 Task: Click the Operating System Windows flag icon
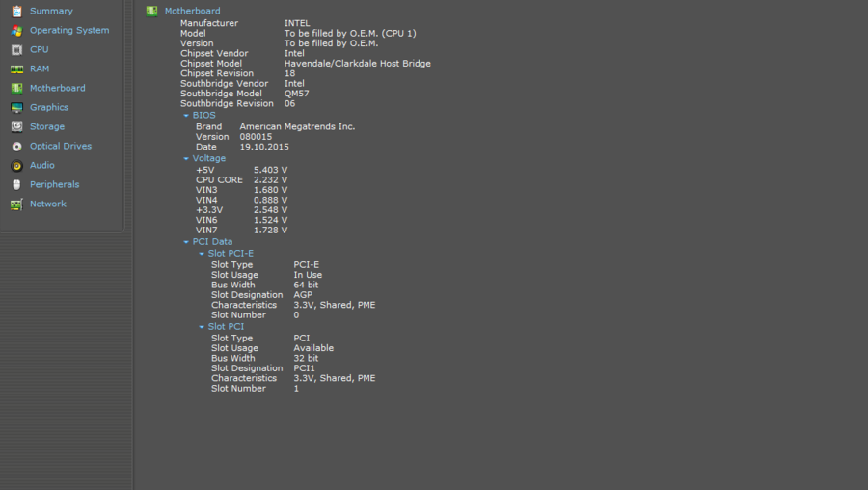click(x=16, y=31)
